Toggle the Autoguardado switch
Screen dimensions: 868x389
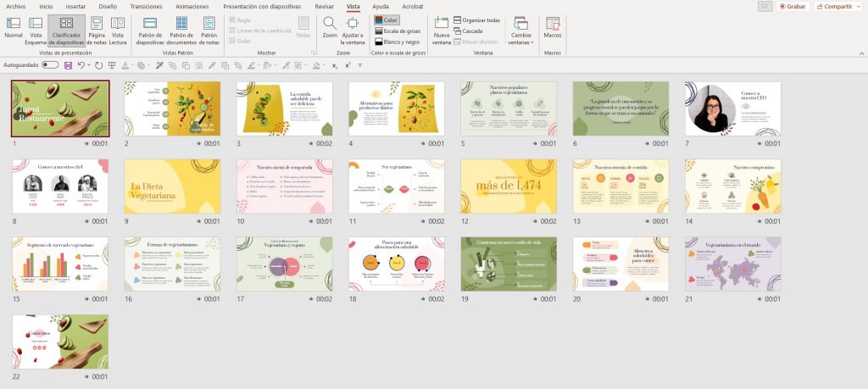[x=50, y=64]
